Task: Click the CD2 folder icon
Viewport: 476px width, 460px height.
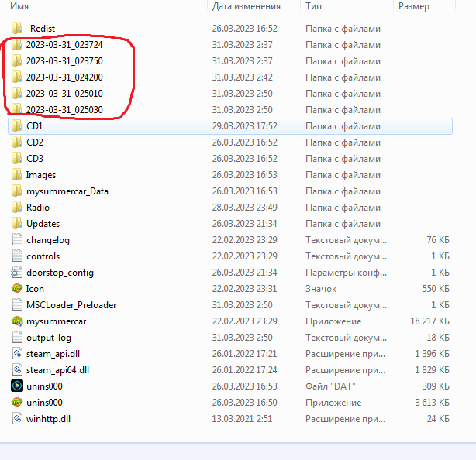Action: pyautogui.click(x=17, y=142)
